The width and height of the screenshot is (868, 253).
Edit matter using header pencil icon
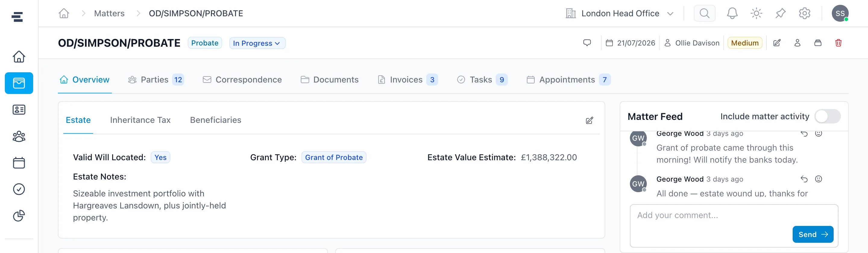coord(777,43)
